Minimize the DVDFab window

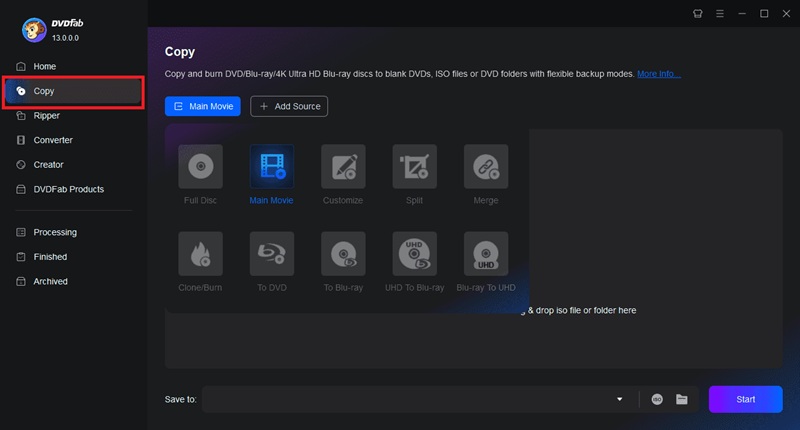[742, 14]
